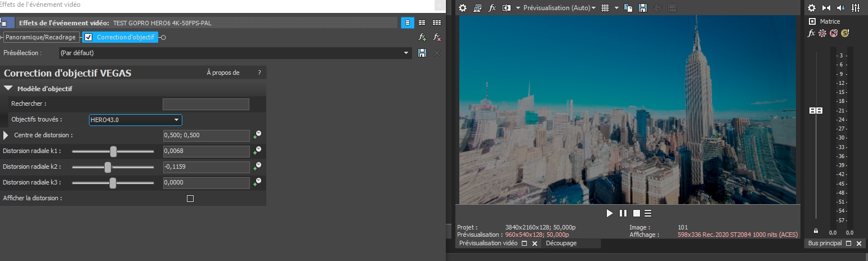Click the overlays grid icon
This screenshot has width=868, height=261.
[605, 8]
